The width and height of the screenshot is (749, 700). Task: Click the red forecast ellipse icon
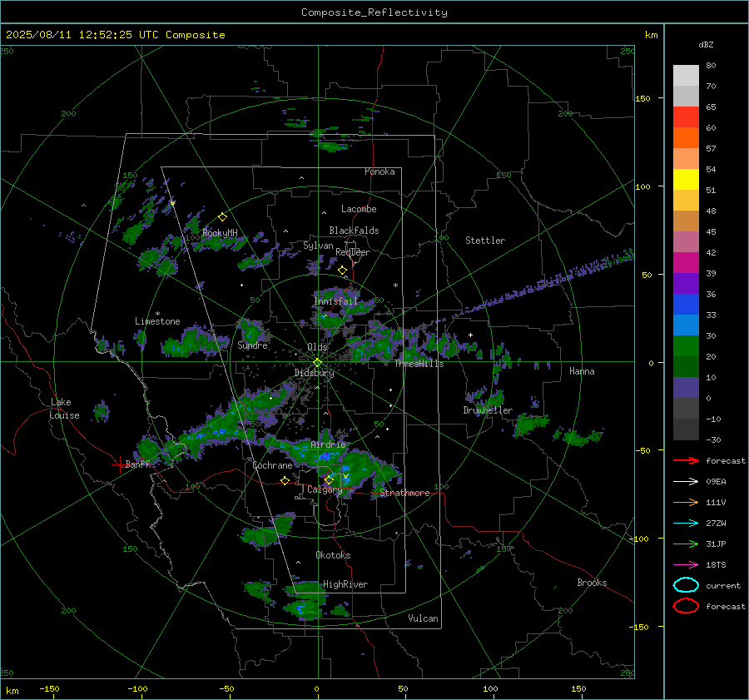click(x=686, y=606)
